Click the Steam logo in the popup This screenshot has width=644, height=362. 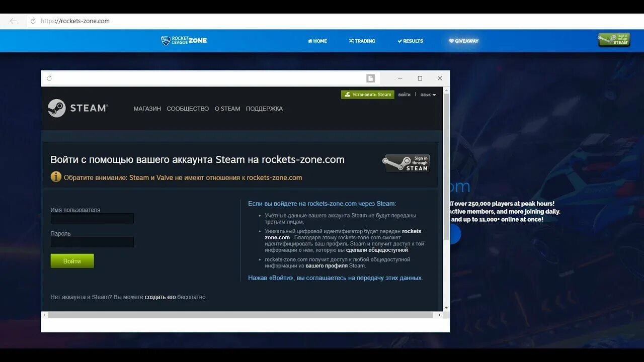(77, 108)
